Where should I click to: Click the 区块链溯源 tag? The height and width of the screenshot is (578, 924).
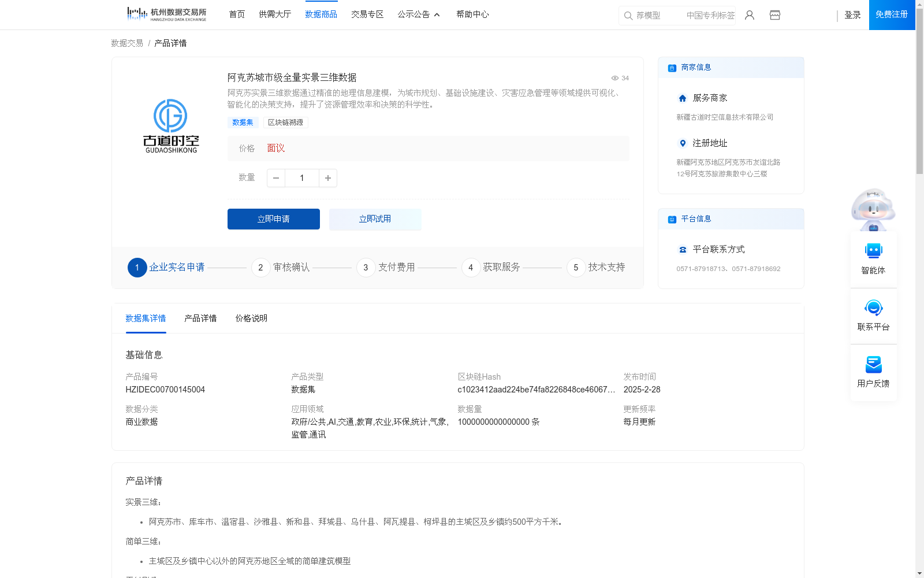(286, 123)
